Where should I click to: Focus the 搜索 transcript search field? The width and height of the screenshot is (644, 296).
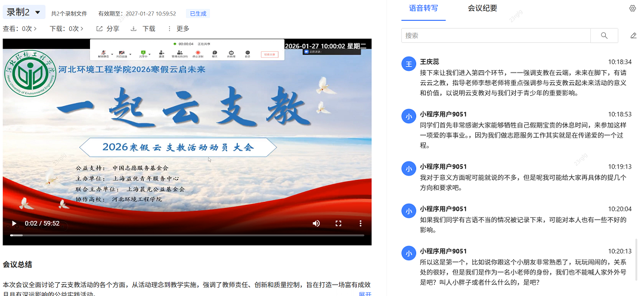[x=496, y=36]
